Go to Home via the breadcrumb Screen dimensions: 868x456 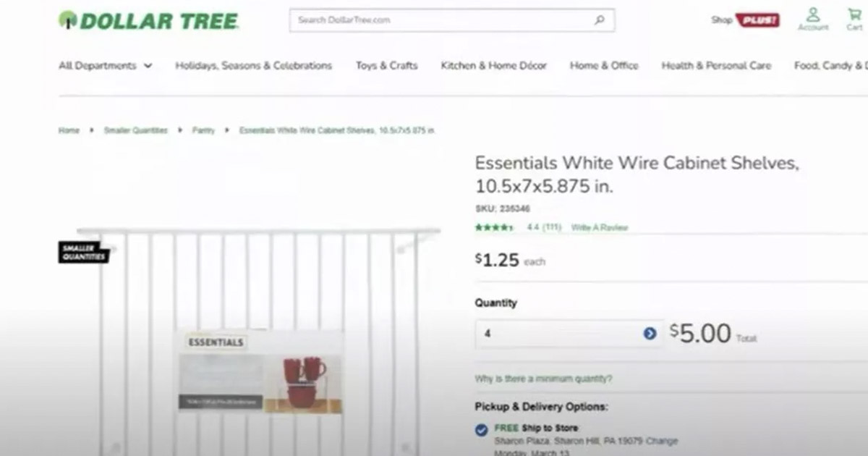coord(69,130)
